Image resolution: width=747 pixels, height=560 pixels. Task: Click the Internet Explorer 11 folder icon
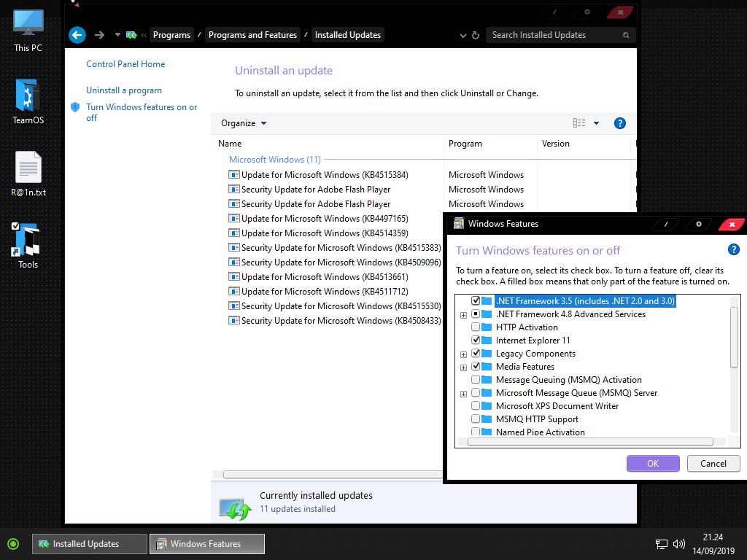[487, 340]
